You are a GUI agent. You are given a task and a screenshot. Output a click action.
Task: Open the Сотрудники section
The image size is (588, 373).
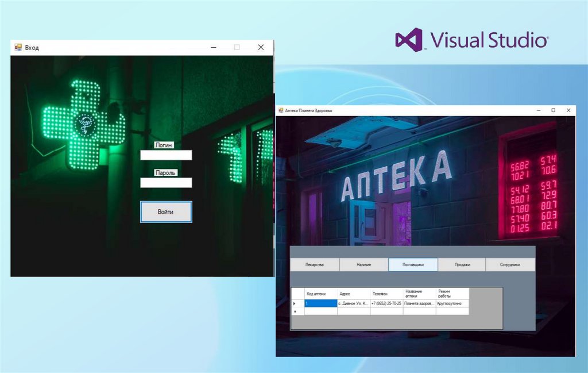pos(510,264)
